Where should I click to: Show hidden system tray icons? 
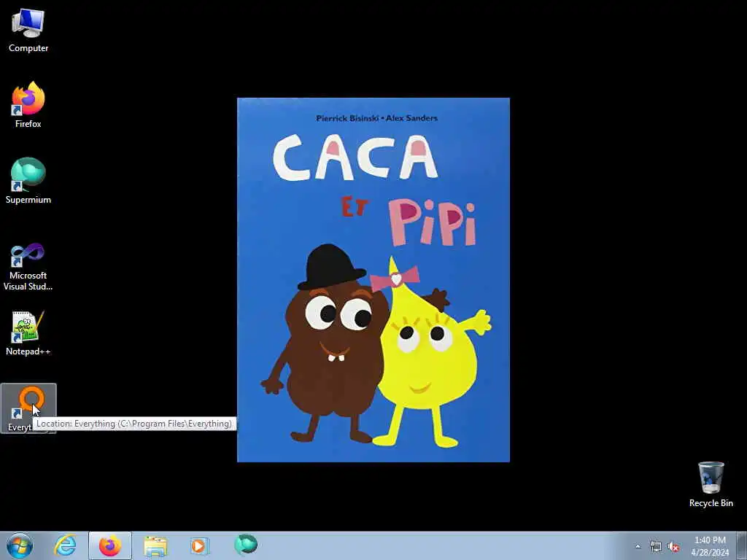pos(638,546)
